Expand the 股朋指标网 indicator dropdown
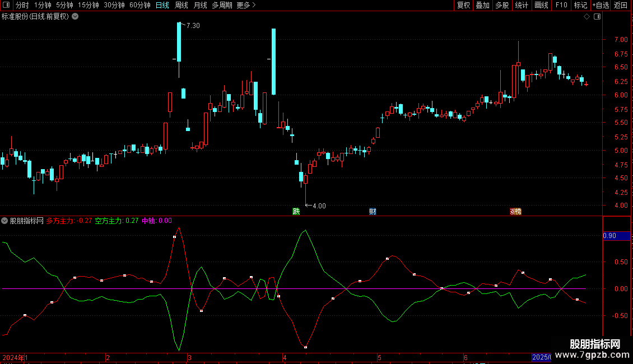Image resolution: width=633 pixels, height=364 pixels. pos(4,221)
